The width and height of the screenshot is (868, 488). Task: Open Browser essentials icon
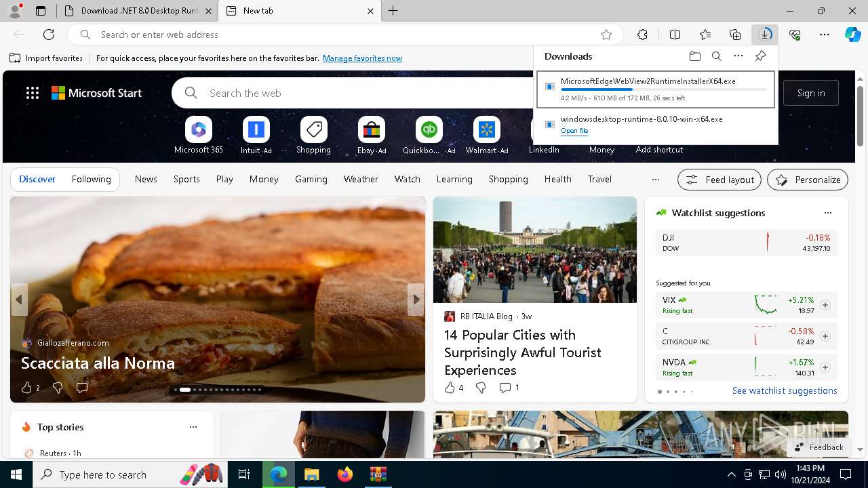point(795,35)
